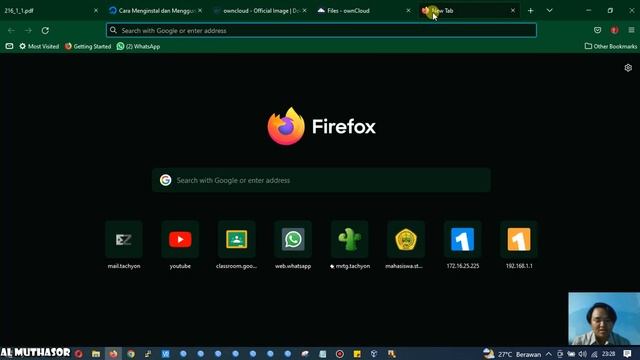The image size is (640, 360).
Task: Open the red extension icon in toolbar
Action: 614,30
